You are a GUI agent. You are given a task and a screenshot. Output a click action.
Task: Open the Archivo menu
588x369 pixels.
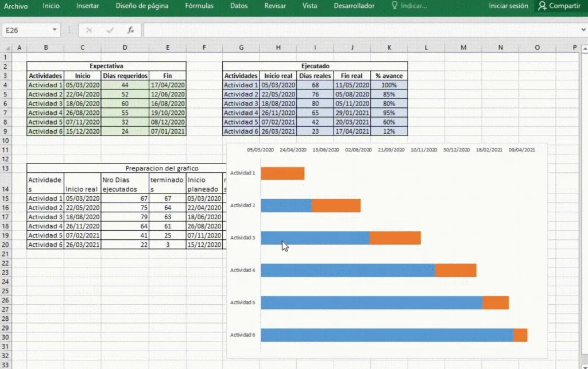(x=16, y=6)
